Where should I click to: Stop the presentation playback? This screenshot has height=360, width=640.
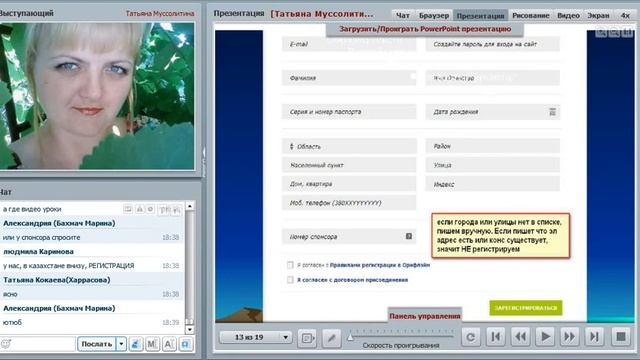[621, 337]
